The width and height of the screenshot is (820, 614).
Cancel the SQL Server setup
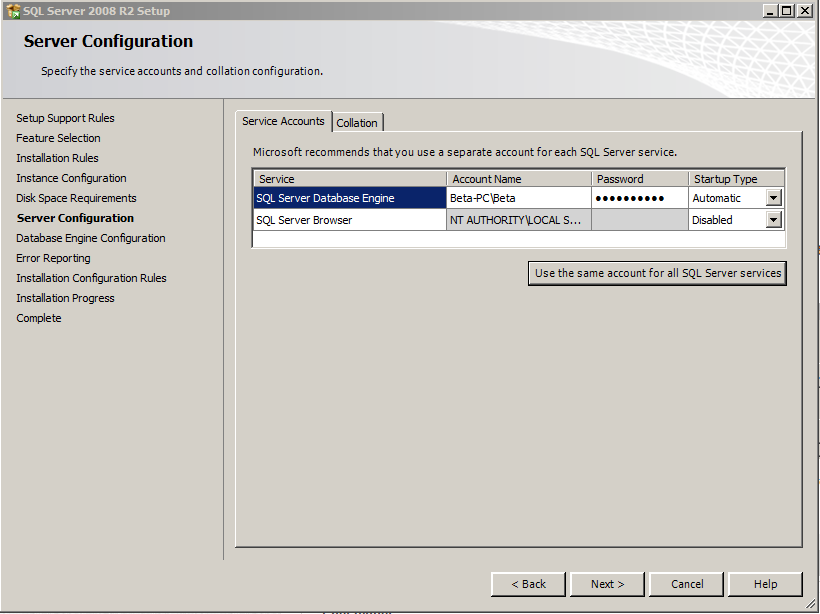click(x=687, y=584)
